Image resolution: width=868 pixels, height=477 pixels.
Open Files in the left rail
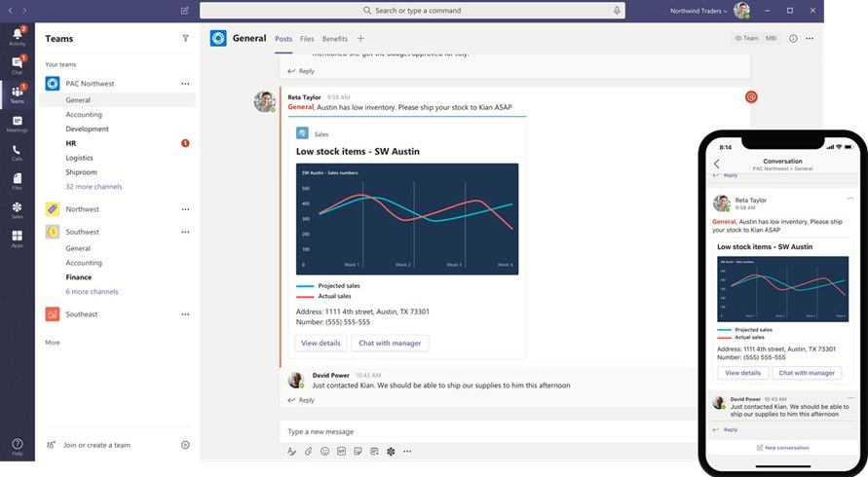coord(17,181)
